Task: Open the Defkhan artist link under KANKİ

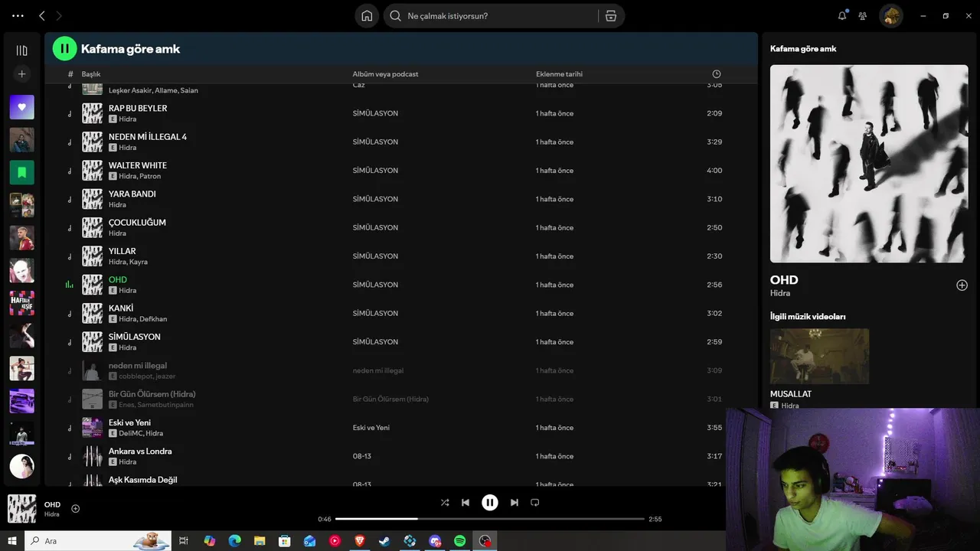Action: pyautogui.click(x=153, y=319)
